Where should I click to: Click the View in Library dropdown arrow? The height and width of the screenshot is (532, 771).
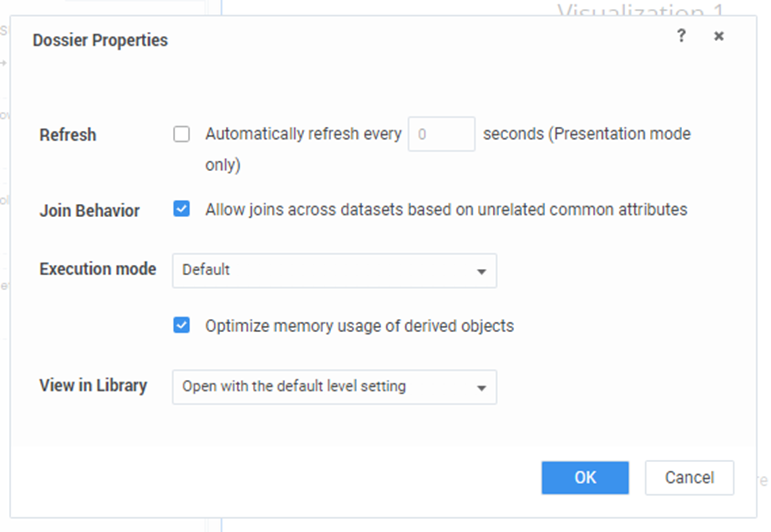point(481,387)
